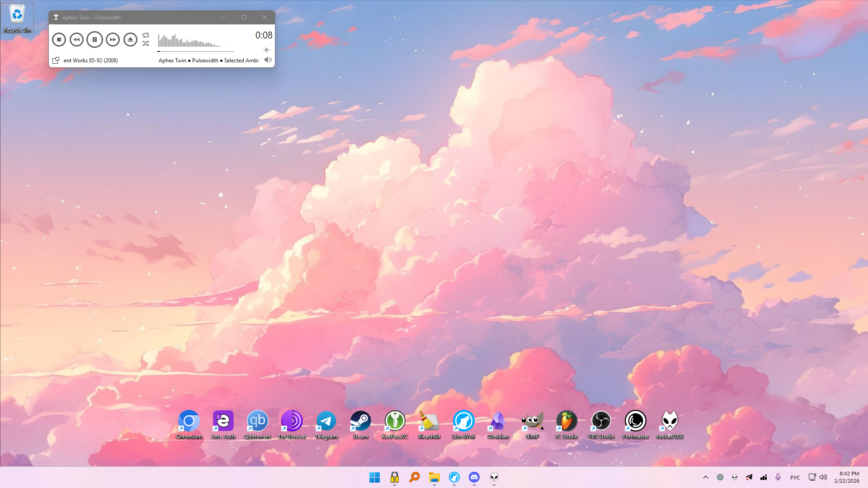Image resolution: width=868 pixels, height=488 pixels.
Task: Open Discord from the taskbar
Action: coord(474,477)
